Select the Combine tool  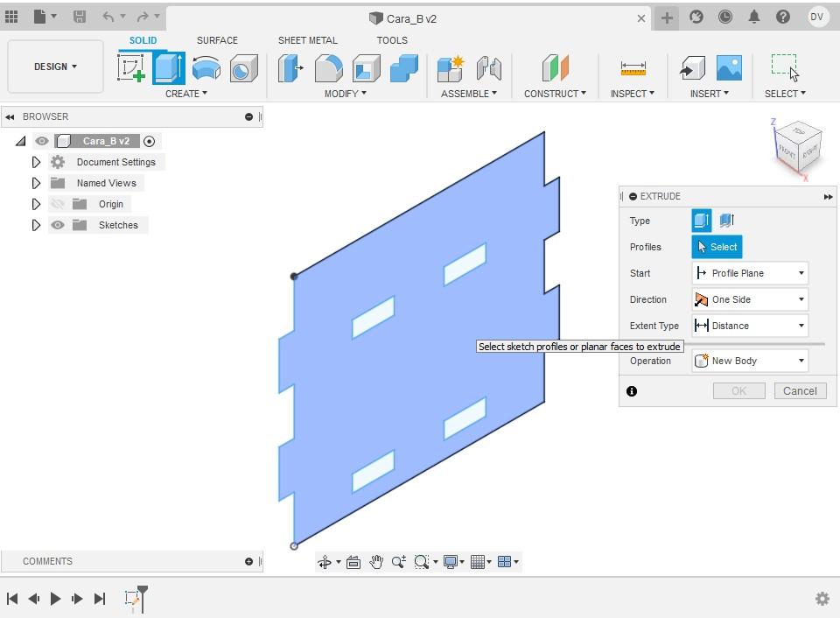[x=404, y=68]
